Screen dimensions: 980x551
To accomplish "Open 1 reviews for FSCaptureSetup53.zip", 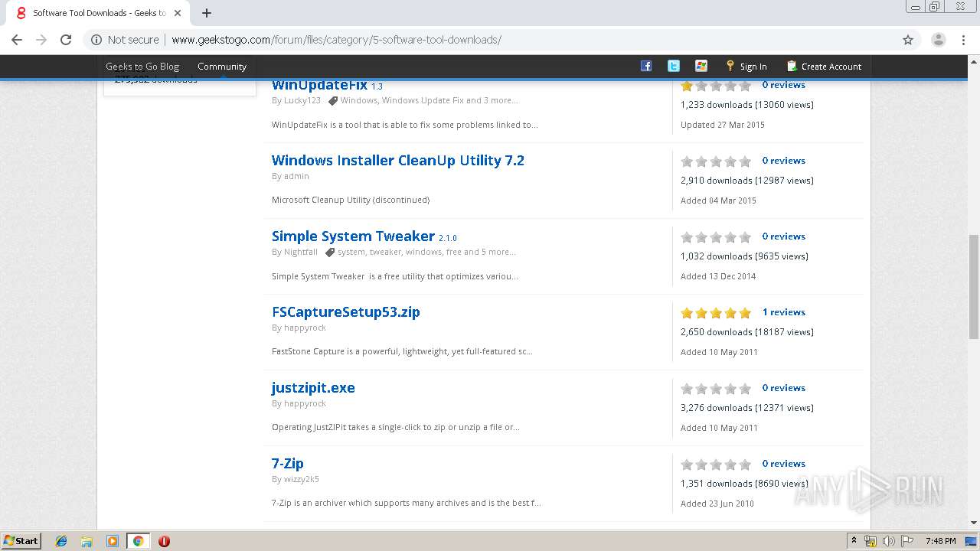I will point(783,312).
